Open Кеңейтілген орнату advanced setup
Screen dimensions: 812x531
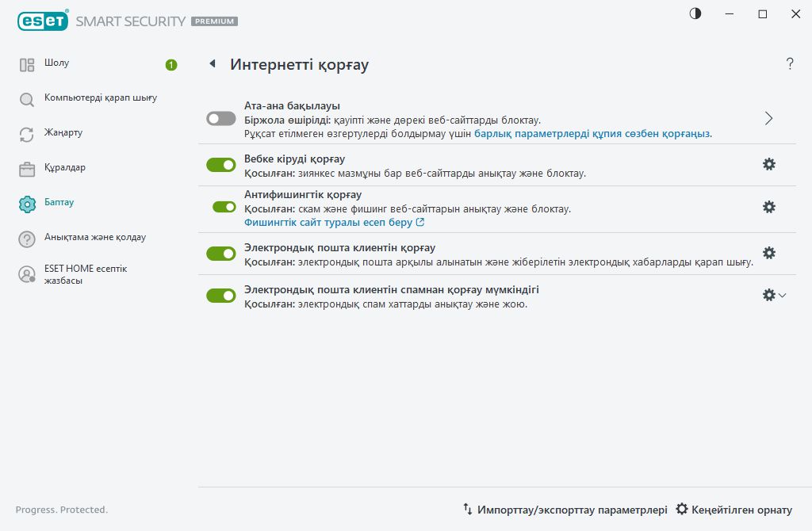click(734, 510)
